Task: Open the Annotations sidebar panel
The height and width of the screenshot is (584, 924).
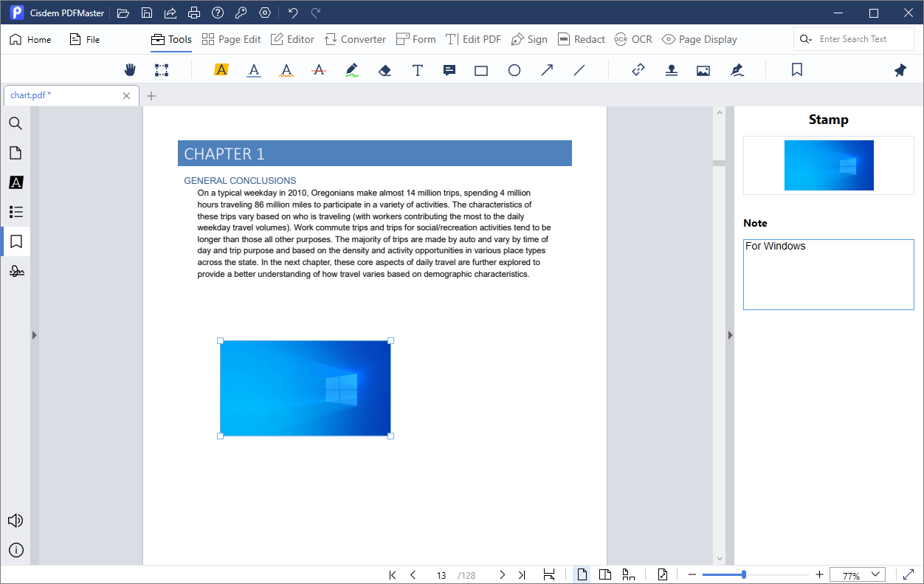Action: (x=15, y=182)
